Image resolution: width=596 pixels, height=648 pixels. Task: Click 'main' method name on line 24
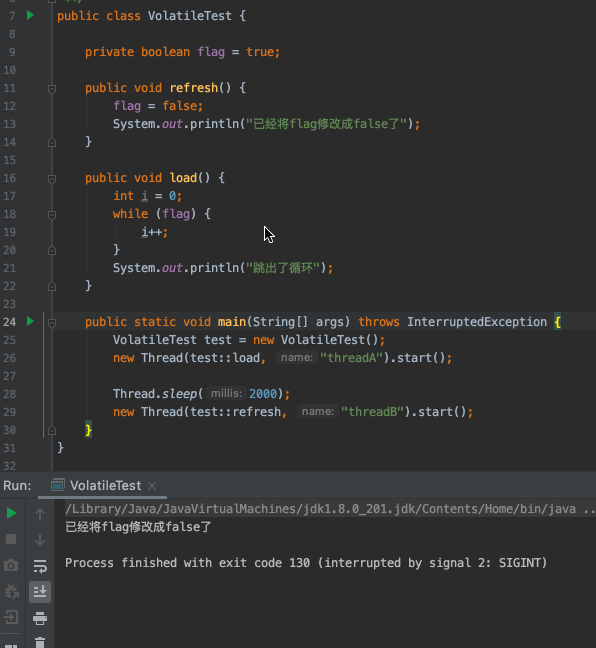pos(231,322)
